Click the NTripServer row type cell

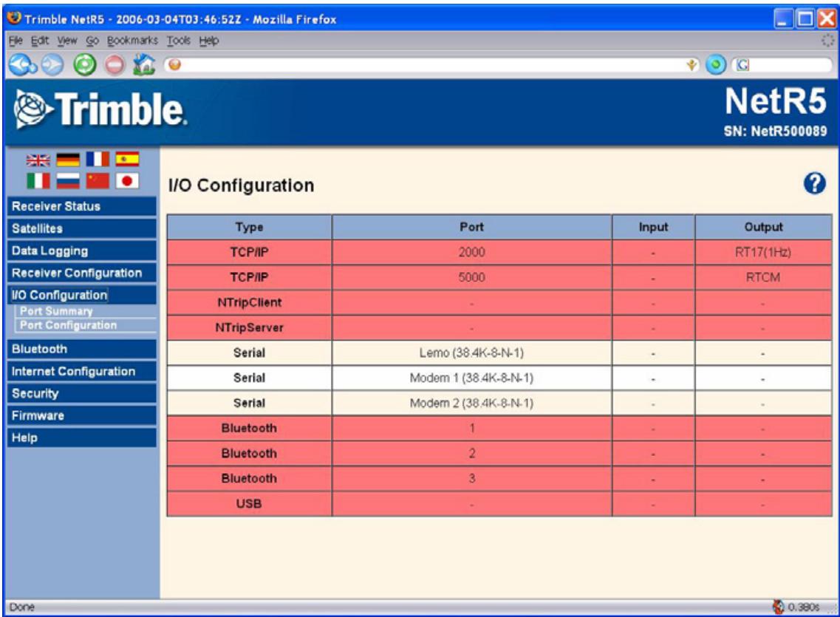249,328
